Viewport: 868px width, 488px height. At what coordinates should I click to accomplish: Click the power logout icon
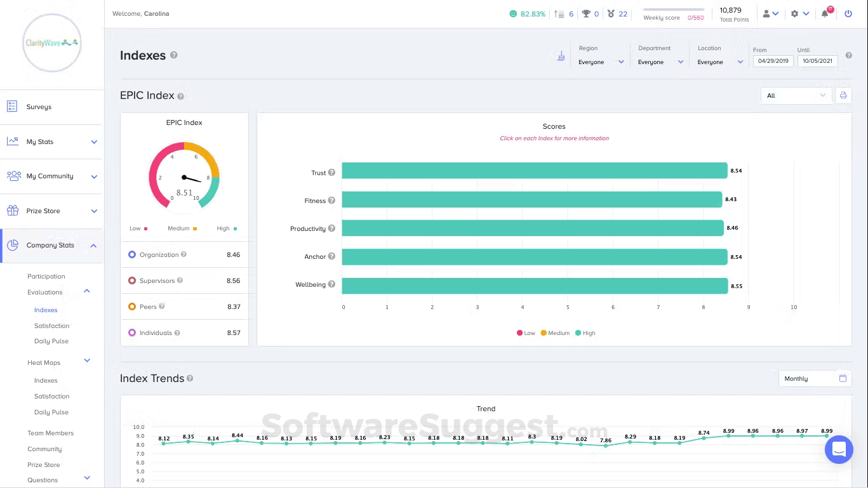(x=848, y=13)
